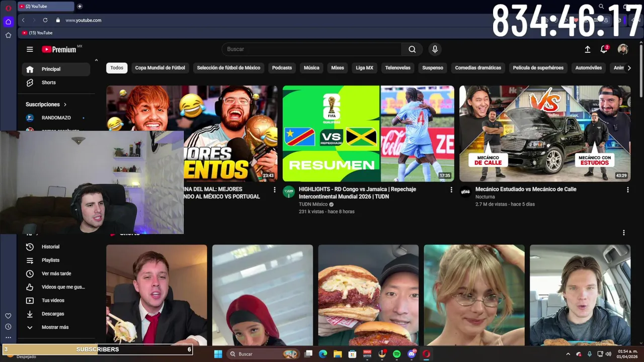Image resolution: width=644 pixels, height=362 pixels.
Task: Open the TUDN México channel name
Action: tap(313, 204)
